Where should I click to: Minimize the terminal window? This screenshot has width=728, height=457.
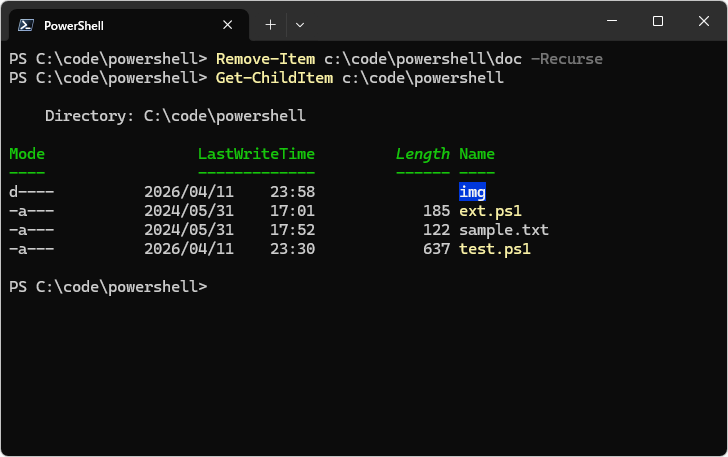[x=612, y=21]
